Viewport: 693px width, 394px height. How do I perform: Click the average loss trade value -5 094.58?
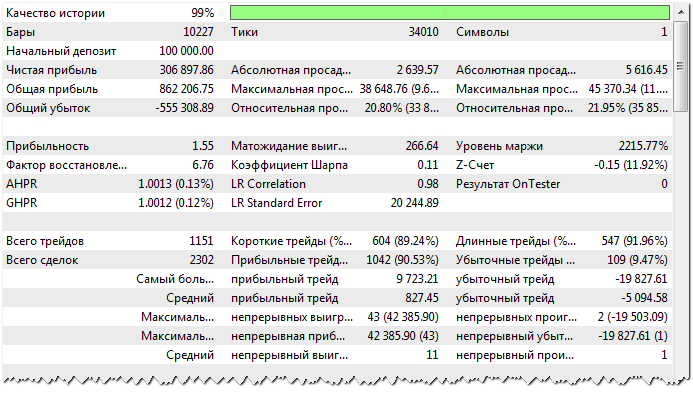(x=644, y=298)
